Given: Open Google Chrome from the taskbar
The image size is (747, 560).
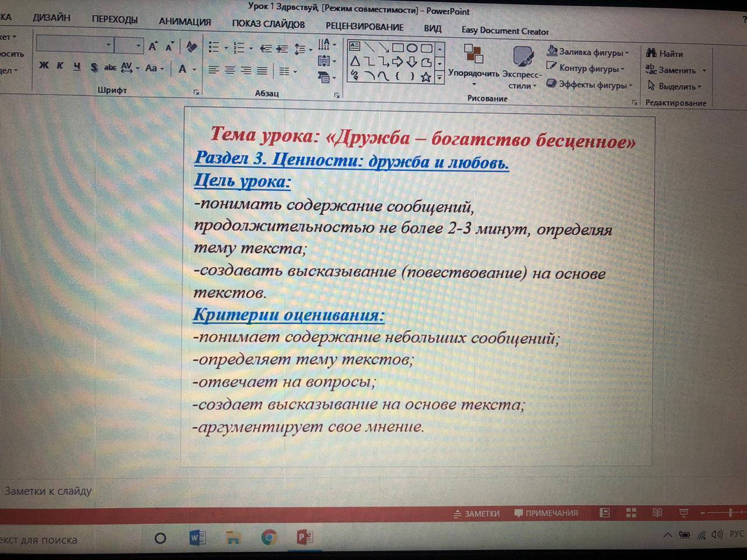Looking at the screenshot, I should tap(269, 537).
